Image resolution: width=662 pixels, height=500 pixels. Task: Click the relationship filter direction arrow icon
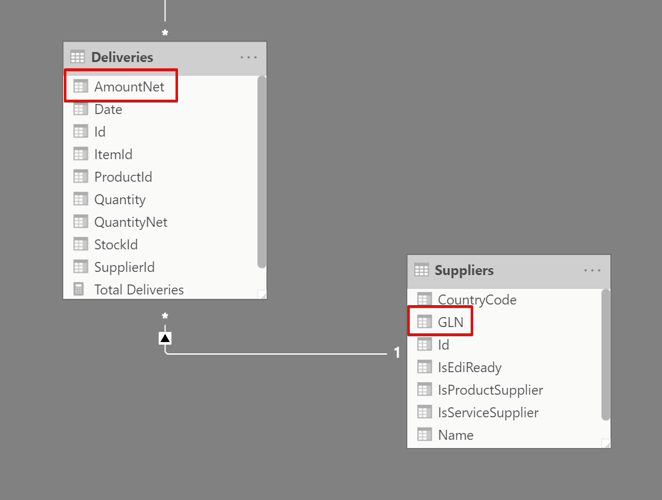coord(165,338)
